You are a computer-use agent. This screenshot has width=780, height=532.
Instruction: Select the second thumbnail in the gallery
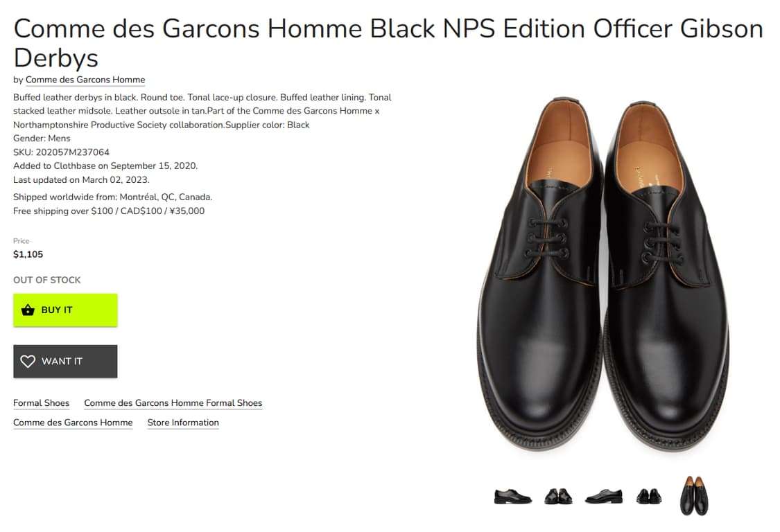tap(558, 496)
